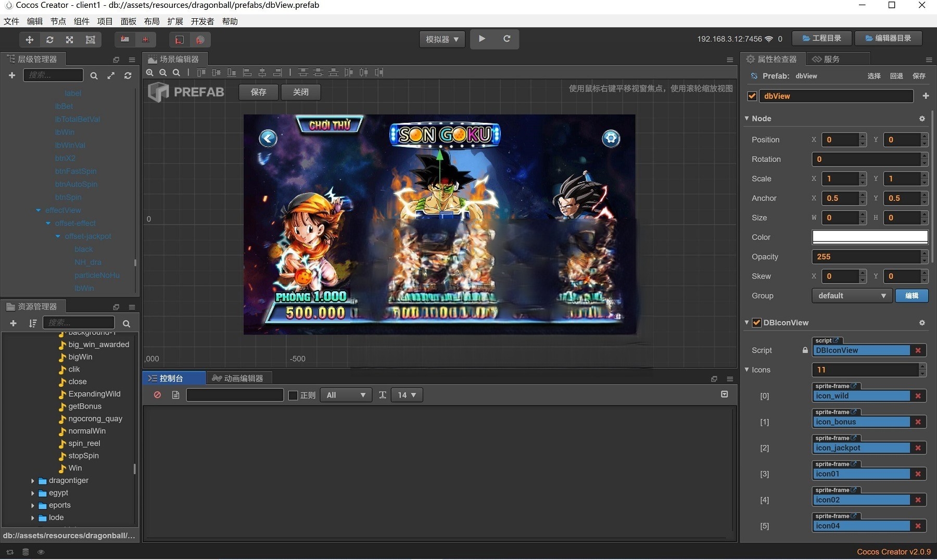Add component with plus icon
The width and height of the screenshot is (937, 560).
(926, 96)
